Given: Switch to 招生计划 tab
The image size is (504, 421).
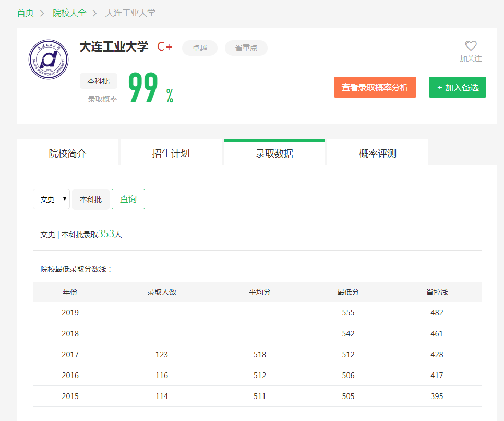Looking at the screenshot, I should [171, 153].
